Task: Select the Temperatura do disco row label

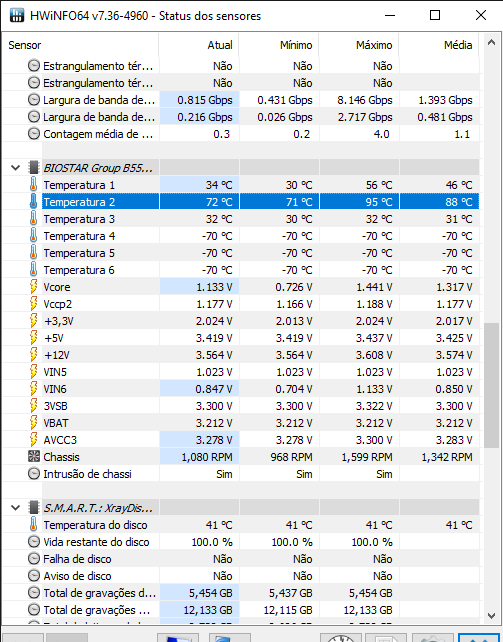Action: 95,525
